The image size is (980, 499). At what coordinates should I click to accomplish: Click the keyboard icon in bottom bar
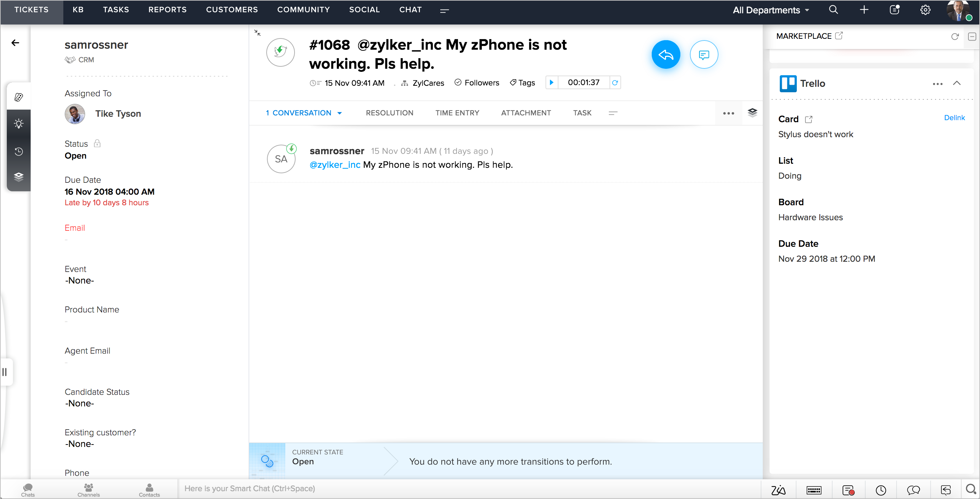pos(813,490)
